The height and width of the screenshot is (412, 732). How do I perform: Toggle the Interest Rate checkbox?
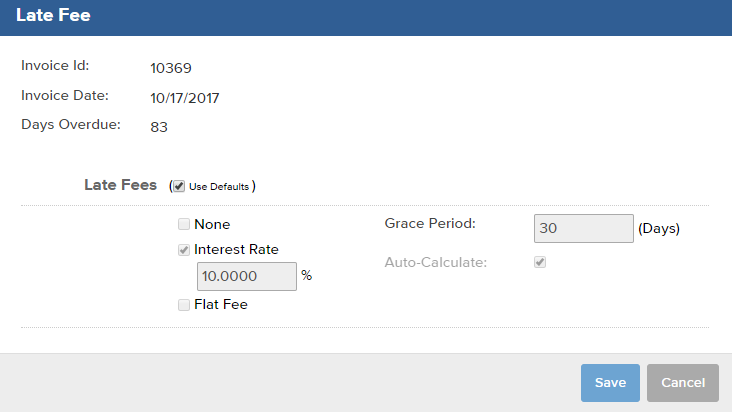(x=184, y=250)
